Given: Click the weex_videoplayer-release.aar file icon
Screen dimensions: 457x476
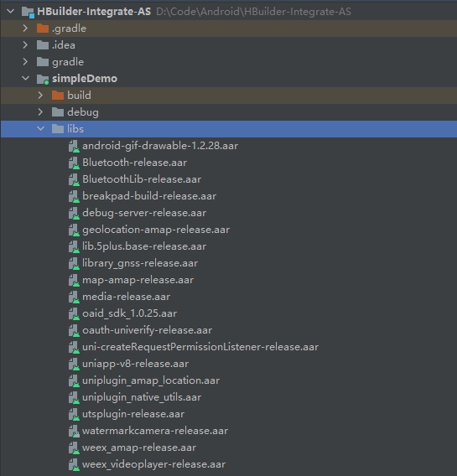Looking at the screenshot, I should [x=74, y=464].
